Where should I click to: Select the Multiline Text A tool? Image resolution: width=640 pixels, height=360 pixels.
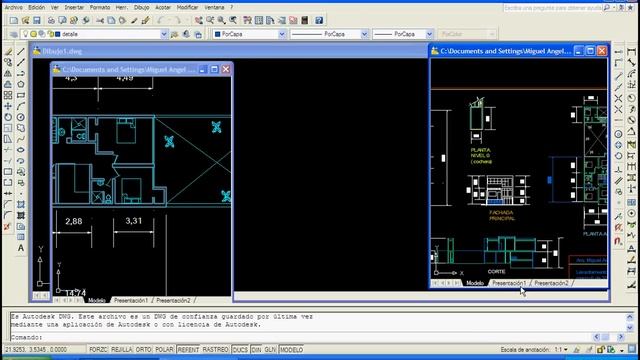[x=21, y=248]
